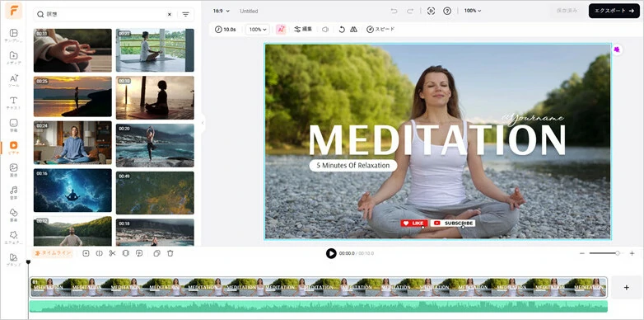Open the Effects panel in sidebar

coord(13,238)
